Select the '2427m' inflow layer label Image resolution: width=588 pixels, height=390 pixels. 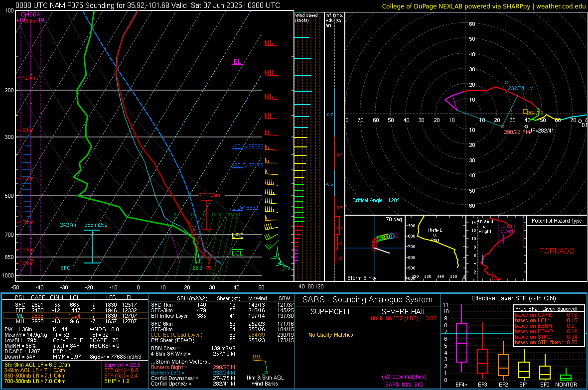coord(68,225)
